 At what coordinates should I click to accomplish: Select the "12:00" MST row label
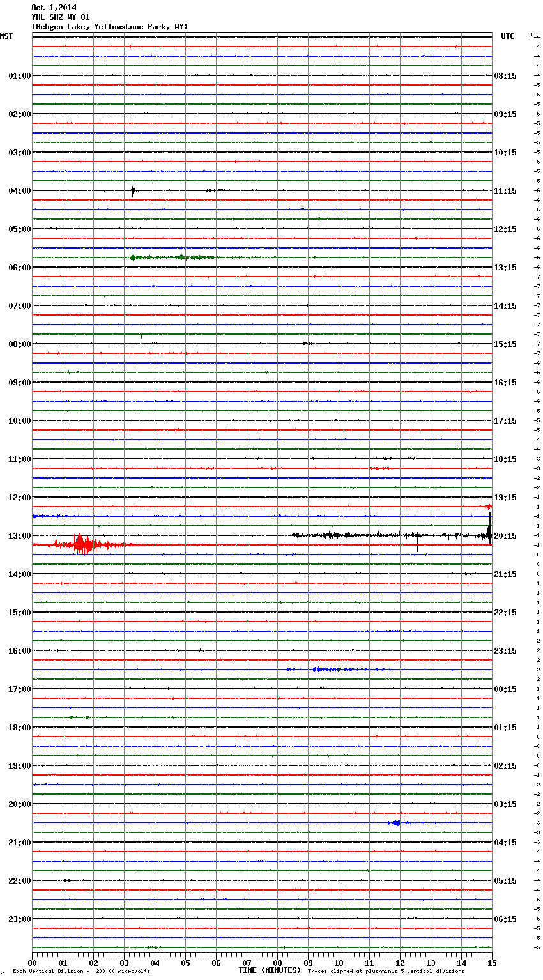point(20,498)
